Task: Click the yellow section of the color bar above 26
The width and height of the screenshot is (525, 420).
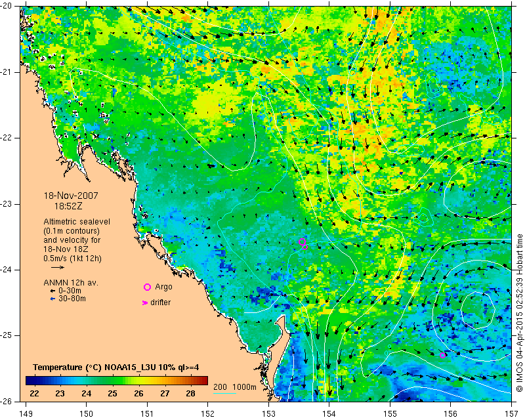Action: click(x=138, y=381)
